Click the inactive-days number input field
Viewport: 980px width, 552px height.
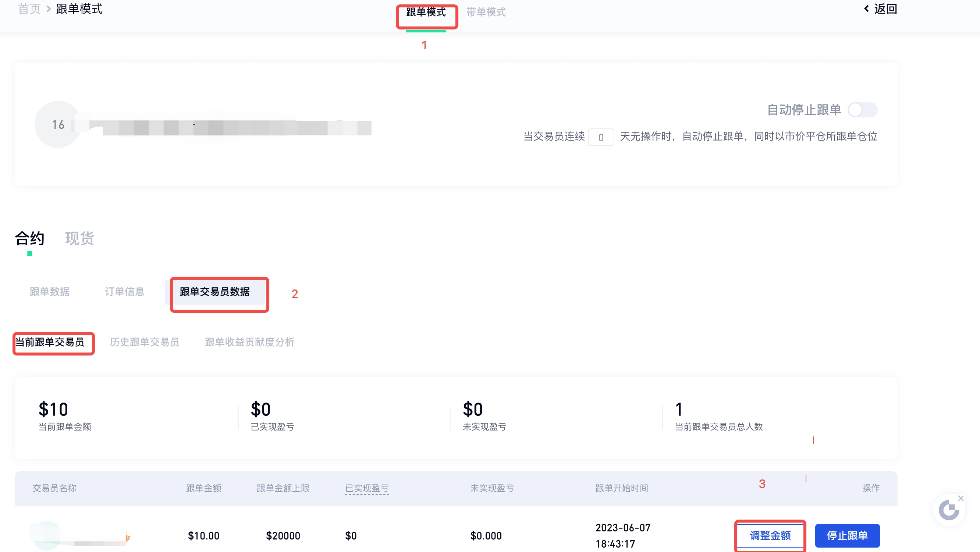pyautogui.click(x=601, y=137)
